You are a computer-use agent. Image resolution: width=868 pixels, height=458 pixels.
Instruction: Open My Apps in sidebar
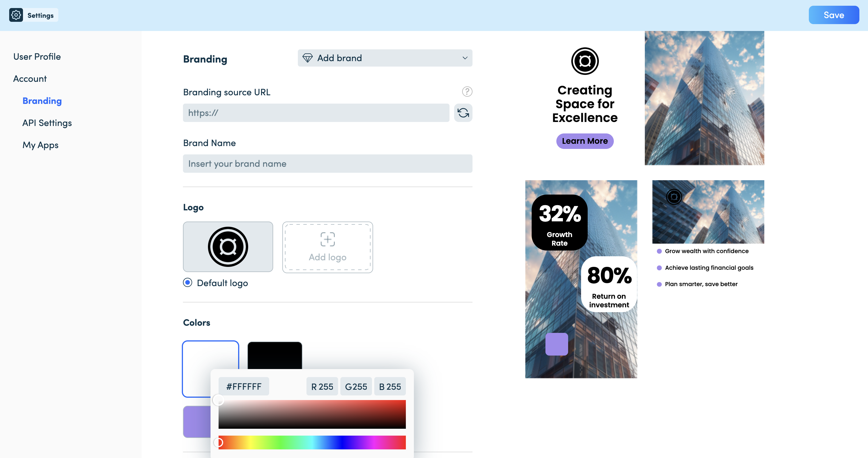pyautogui.click(x=40, y=145)
